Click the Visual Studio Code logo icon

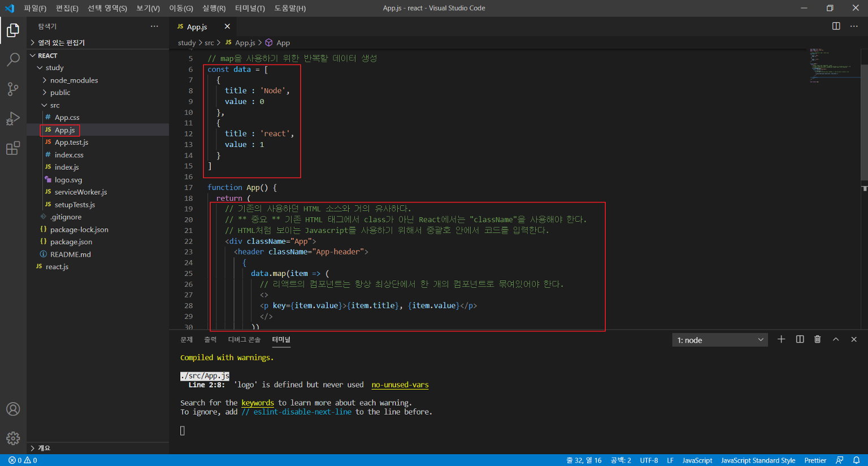(x=10, y=8)
